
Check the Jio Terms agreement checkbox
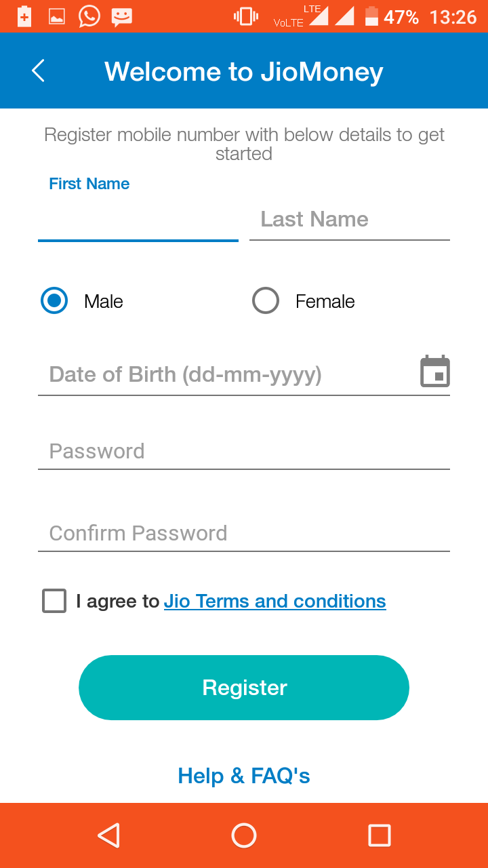(x=54, y=600)
